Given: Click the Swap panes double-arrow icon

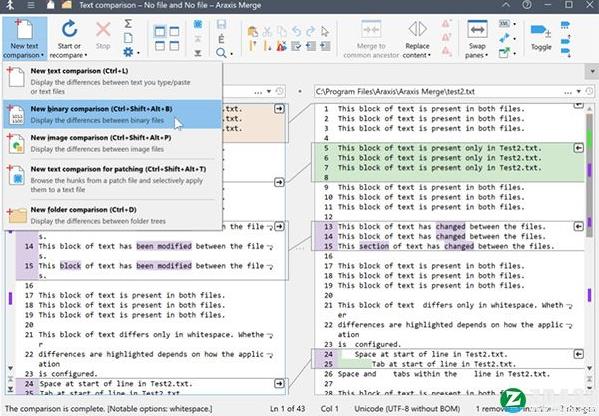Looking at the screenshot, I should click(x=477, y=29).
